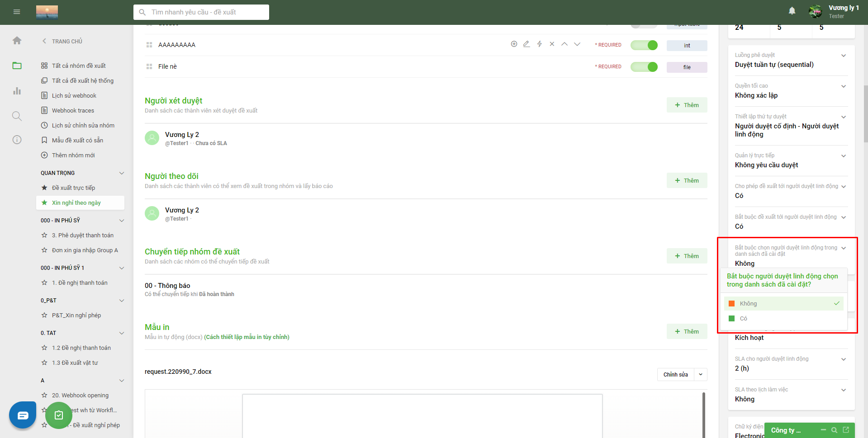868x438 pixels.
Task: Expand the Quản lý trực tiếp setting
Action: coord(844,156)
